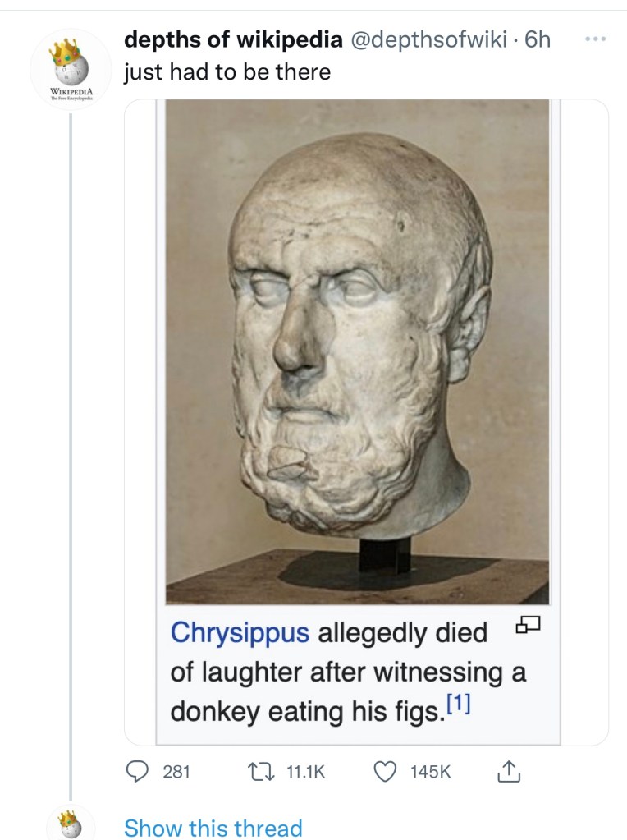Screen dimensions: 627x840
Task: Like the tweet with the heart icon
Action: pyautogui.click(x=384, y=771)
